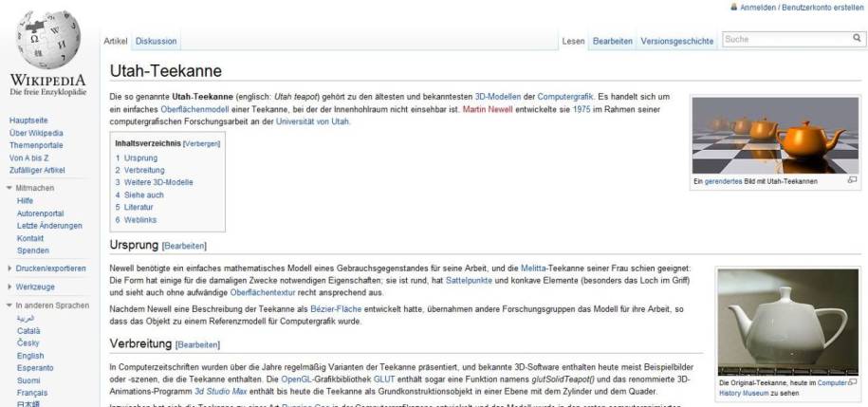Follow the OpenGL link

[297, 379]
